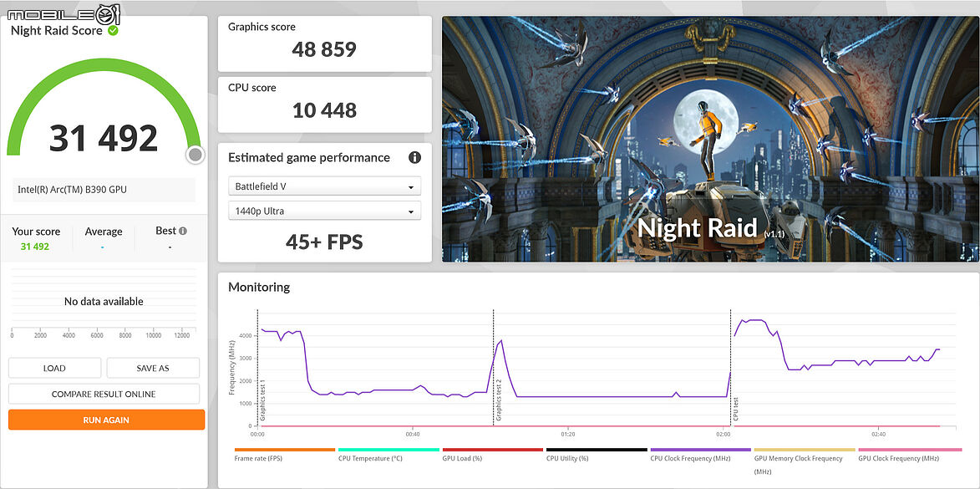
Task: Toggle the GPU Load (%) legend swatch
Action: click(x=492, y=450)
